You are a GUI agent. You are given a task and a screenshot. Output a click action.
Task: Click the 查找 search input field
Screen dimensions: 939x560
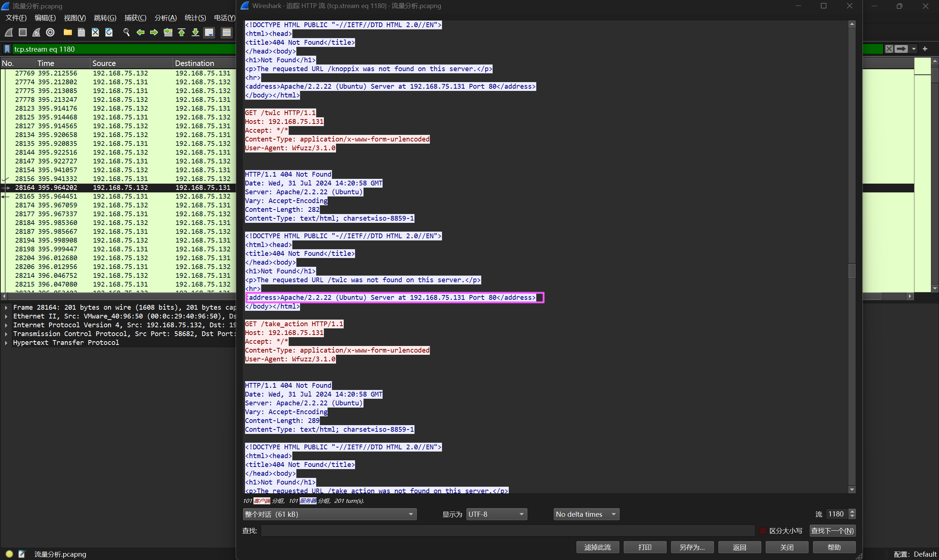(x=507, y=531)
